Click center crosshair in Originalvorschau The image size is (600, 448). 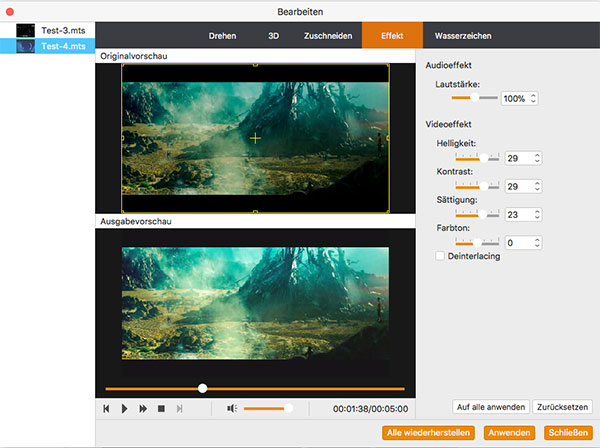coord(255,138)
